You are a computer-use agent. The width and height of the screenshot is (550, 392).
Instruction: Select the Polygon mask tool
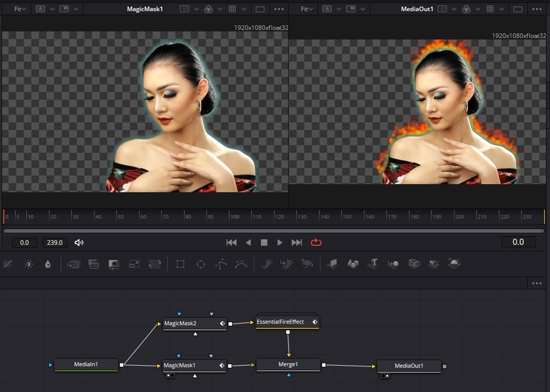tap(221, 264)
